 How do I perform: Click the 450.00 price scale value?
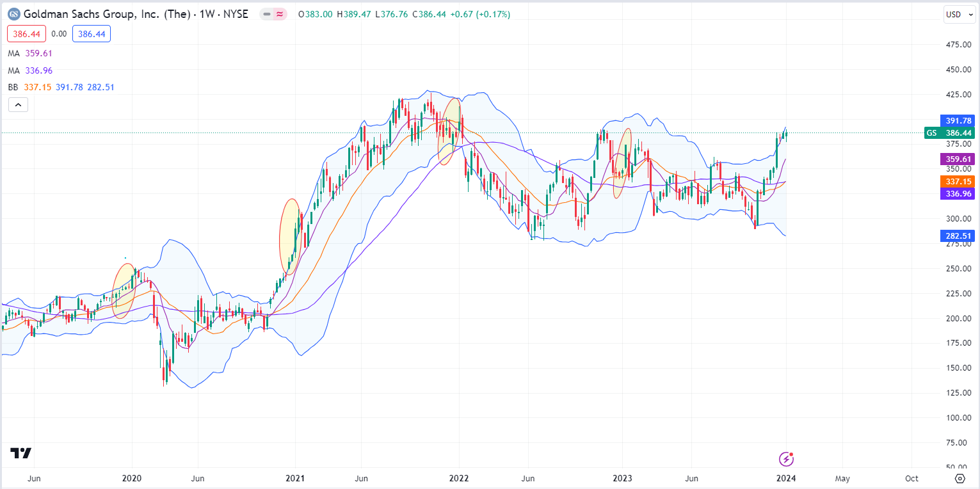958,70
